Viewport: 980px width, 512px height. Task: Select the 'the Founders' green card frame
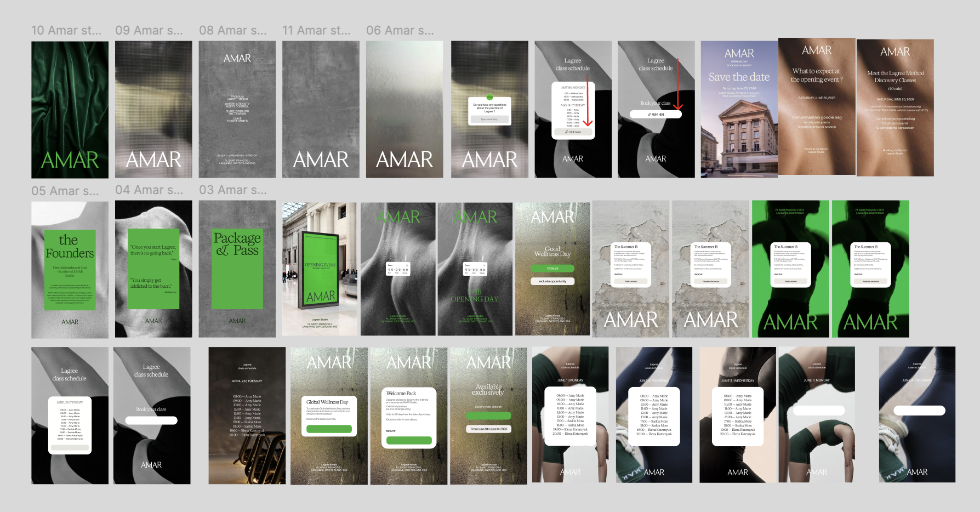pos(70,270)
